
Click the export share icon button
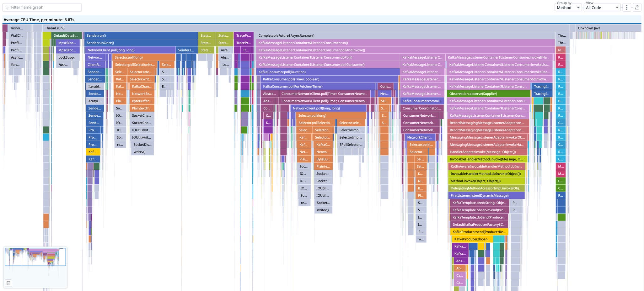pyautogui.click(x=637, y=7)
